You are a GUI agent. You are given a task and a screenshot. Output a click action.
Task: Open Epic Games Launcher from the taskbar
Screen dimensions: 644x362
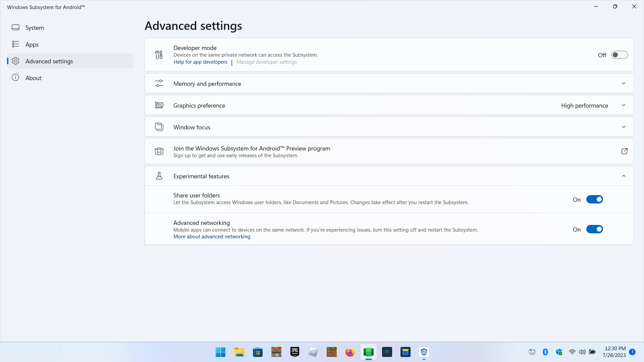click(x=295, y=352)
